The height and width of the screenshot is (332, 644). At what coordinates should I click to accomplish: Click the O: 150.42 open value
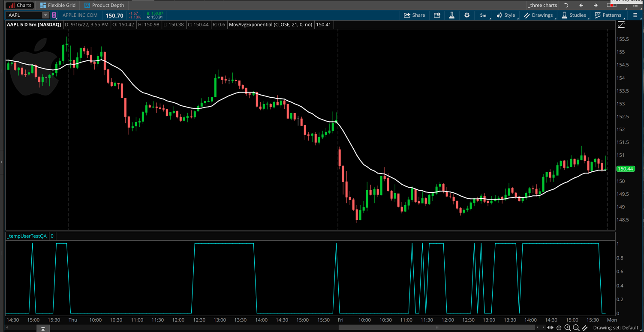point(123,24)
